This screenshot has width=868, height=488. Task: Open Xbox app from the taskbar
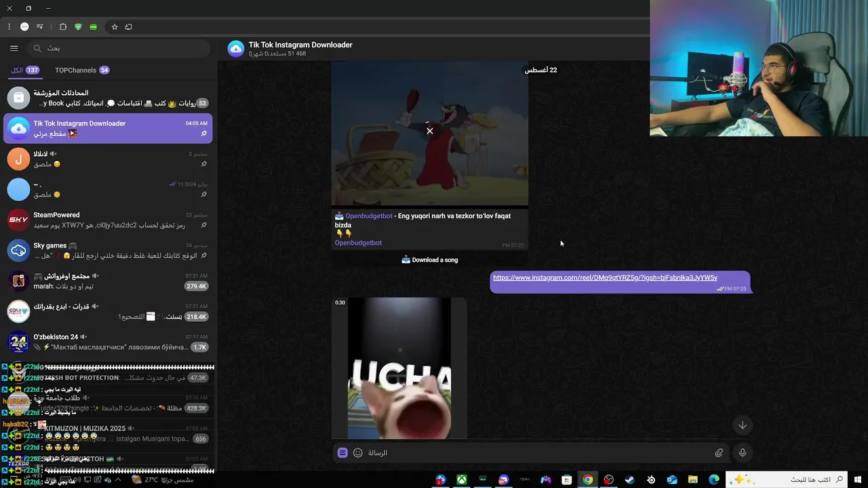[461, 480]
